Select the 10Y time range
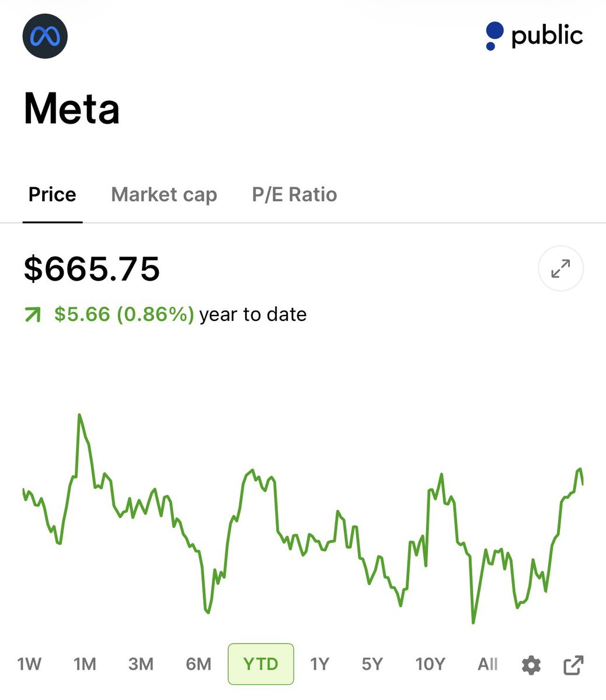The image size is (606, 700). coord(430,664)
